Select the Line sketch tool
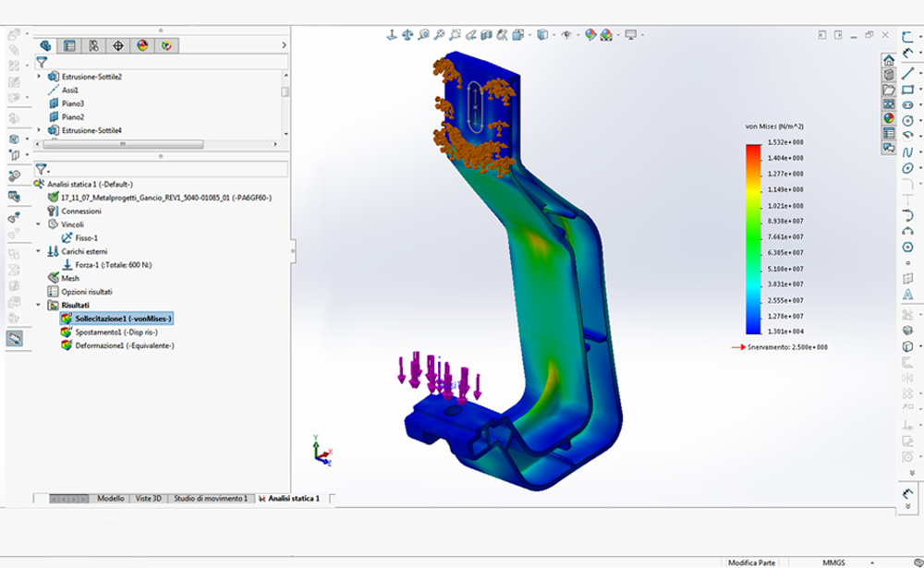Viewport: 924px width, 568px height. [x=907, y=73]
